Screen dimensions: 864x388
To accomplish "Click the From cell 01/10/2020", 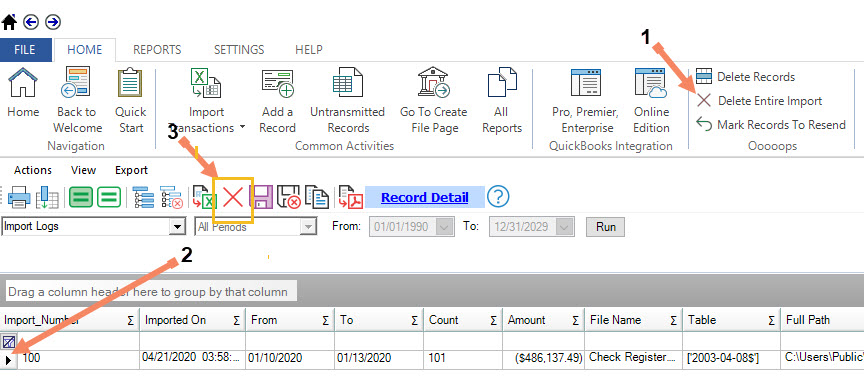I will (290, 358).
